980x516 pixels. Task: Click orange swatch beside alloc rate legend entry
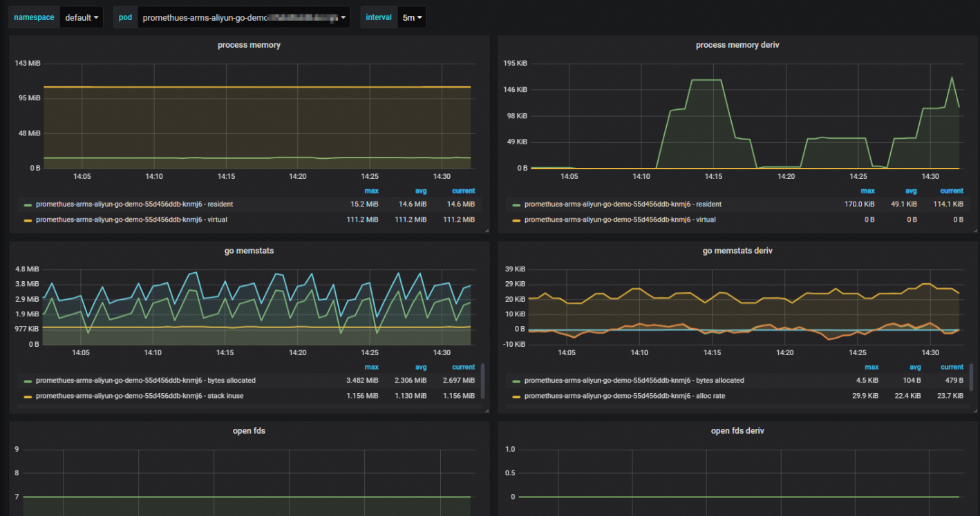[x=516, y=396]
